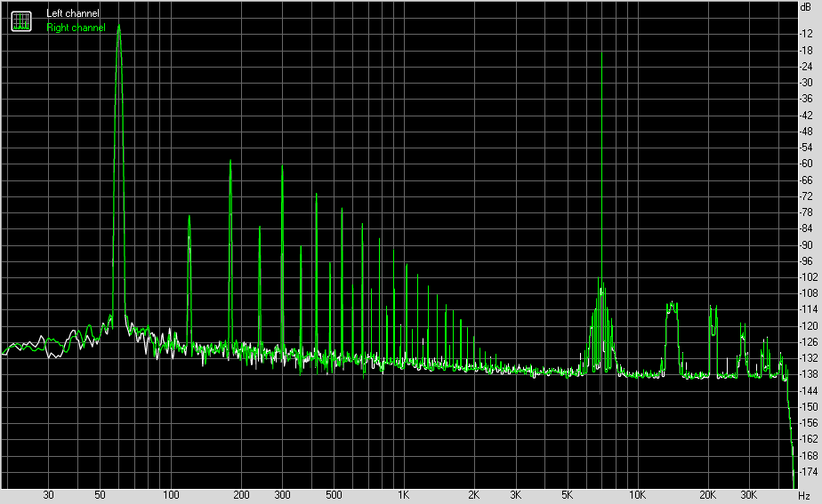Click the -42 dB level axis label
The height and width of the screenshot is (504, 822).
[806, 116]
